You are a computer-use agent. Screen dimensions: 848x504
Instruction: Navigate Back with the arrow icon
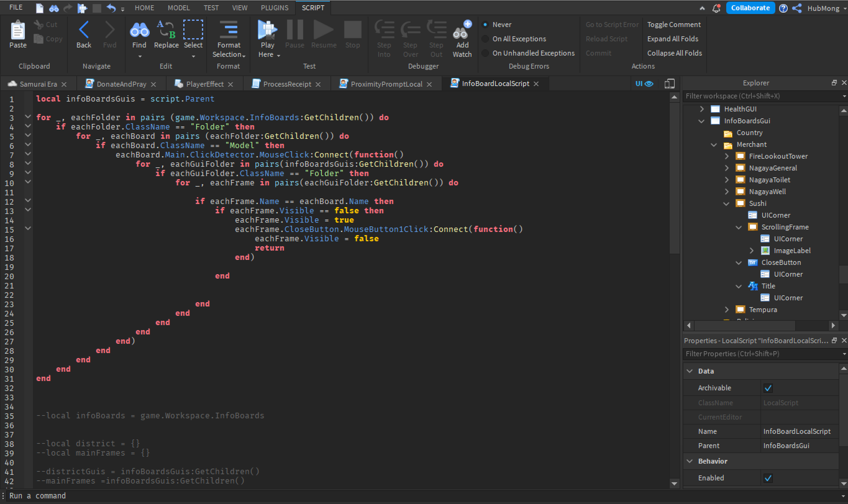84,30
